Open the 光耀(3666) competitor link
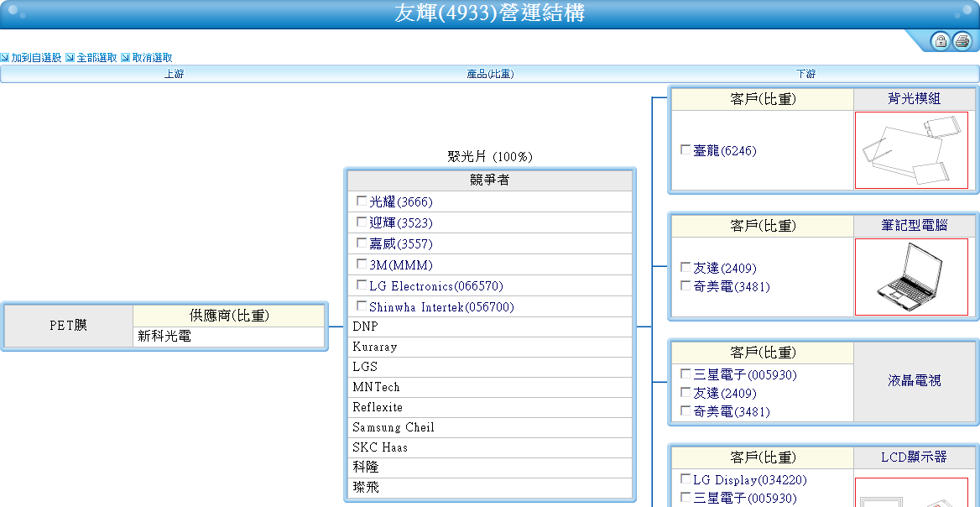This screenshot has width=980, height=507. 400,202
